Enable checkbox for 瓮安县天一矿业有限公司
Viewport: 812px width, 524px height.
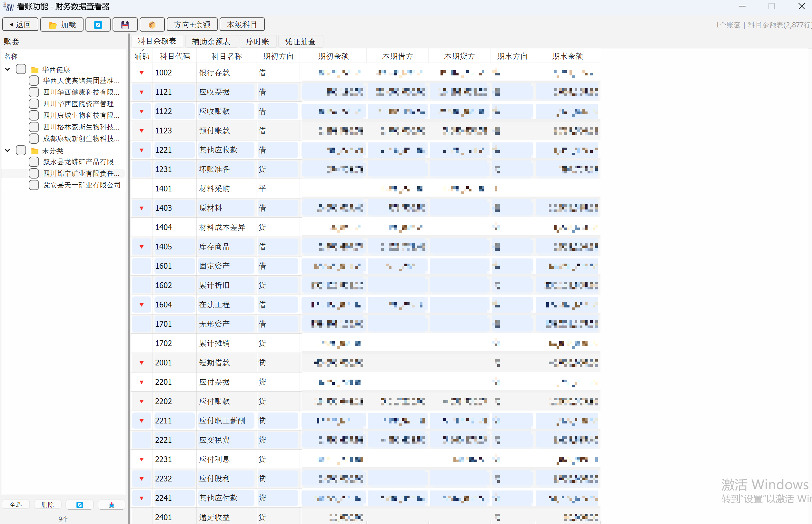coord(34,185)
